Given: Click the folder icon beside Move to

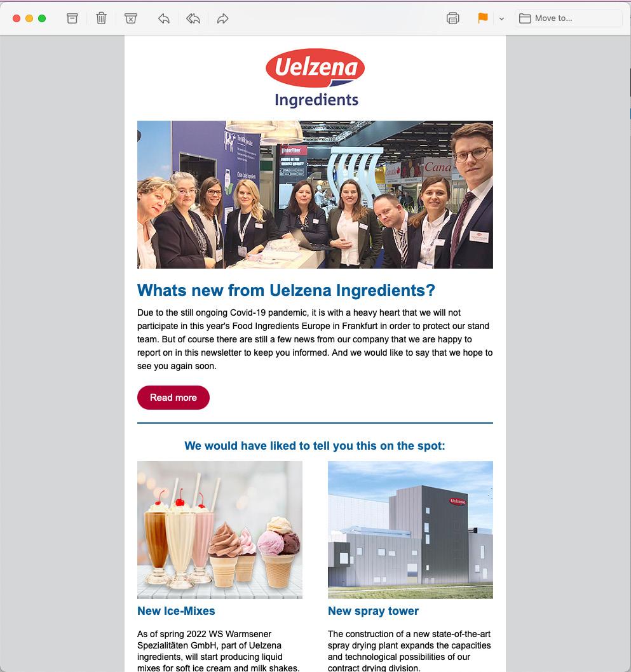Looking at the screenshot, I should (x=525, y=18).
